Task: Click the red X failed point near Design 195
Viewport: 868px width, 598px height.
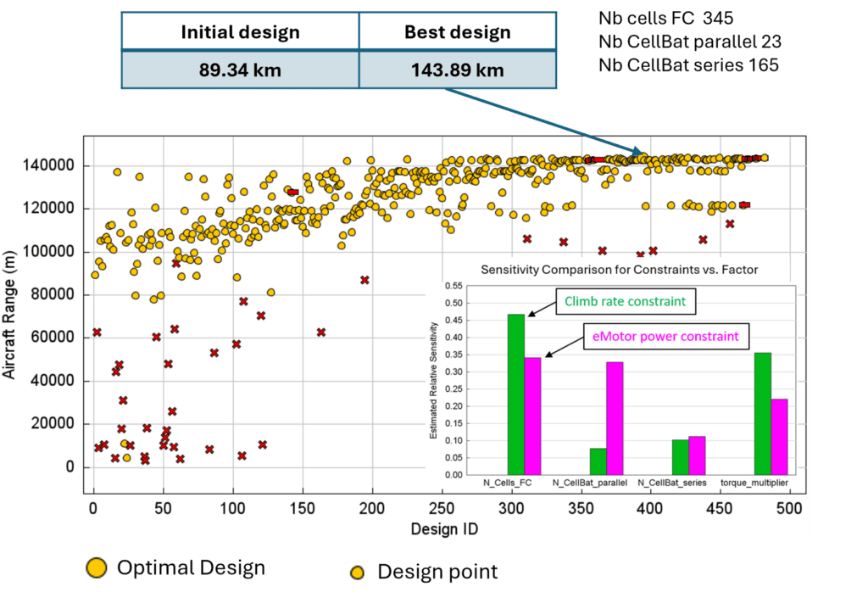Action: point(364,280)
